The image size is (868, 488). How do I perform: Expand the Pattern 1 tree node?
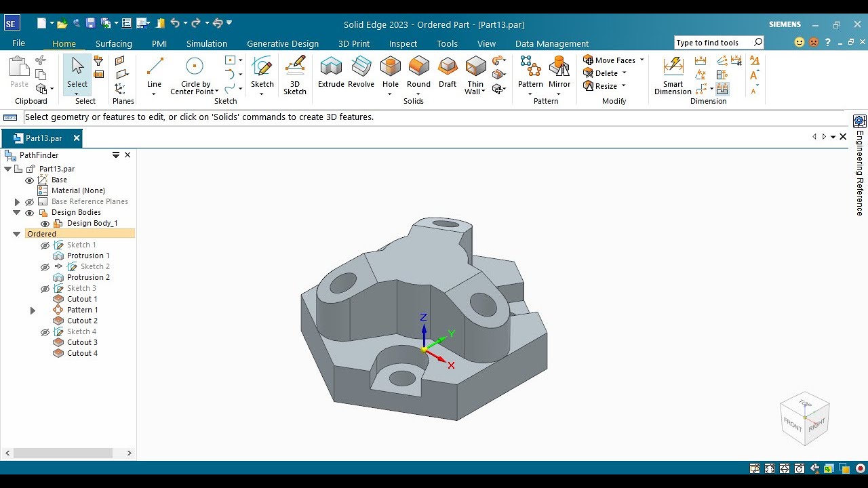pyautogui.click(x=33, y=310)
